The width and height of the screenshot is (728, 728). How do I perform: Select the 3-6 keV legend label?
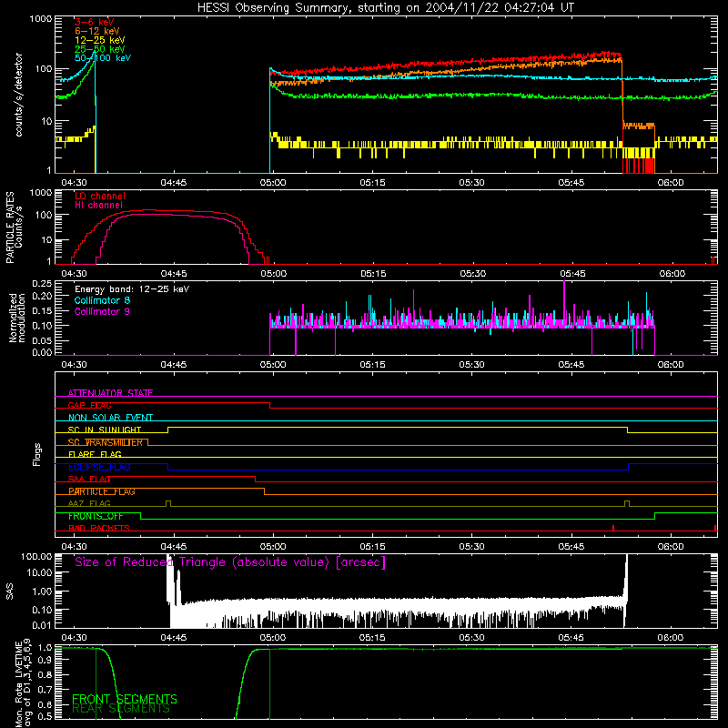(95, 22)
